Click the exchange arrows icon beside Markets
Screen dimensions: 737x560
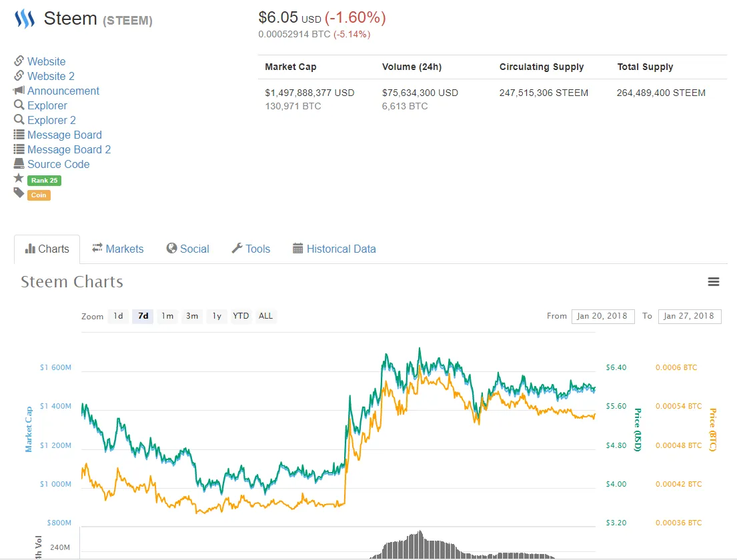pyautogui.click(x=97, y=247)
